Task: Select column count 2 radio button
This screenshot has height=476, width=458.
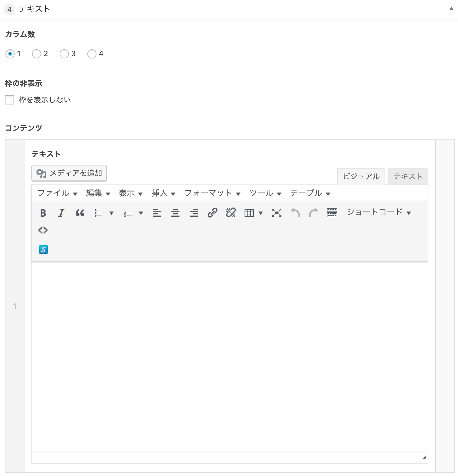Action: tap(37, 54)
